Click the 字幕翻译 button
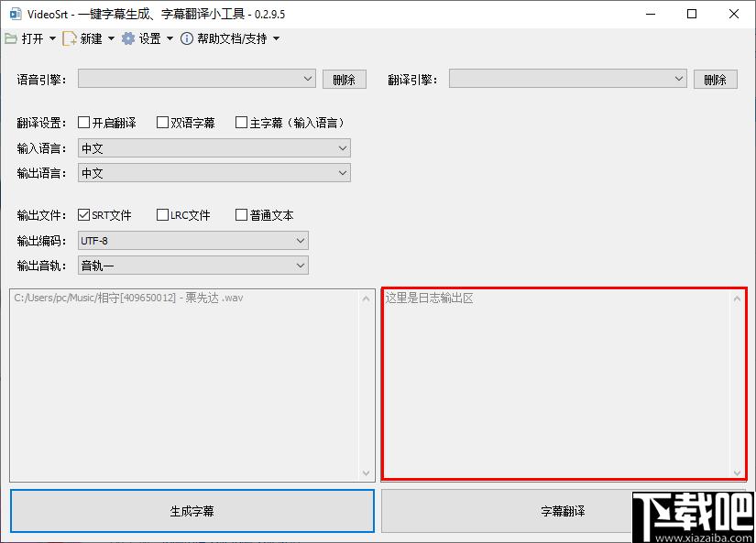The width and height of the screenshot is (756, 543). point(564,511)
